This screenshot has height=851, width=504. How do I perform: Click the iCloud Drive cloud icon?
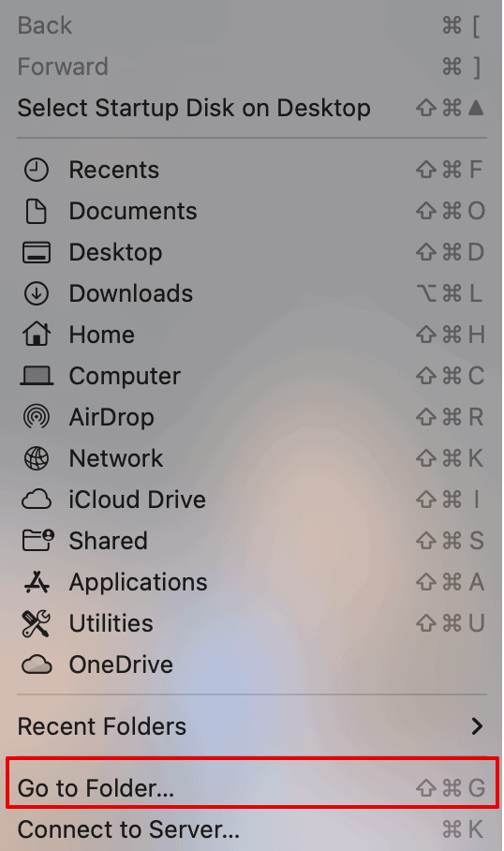(37, 500)
